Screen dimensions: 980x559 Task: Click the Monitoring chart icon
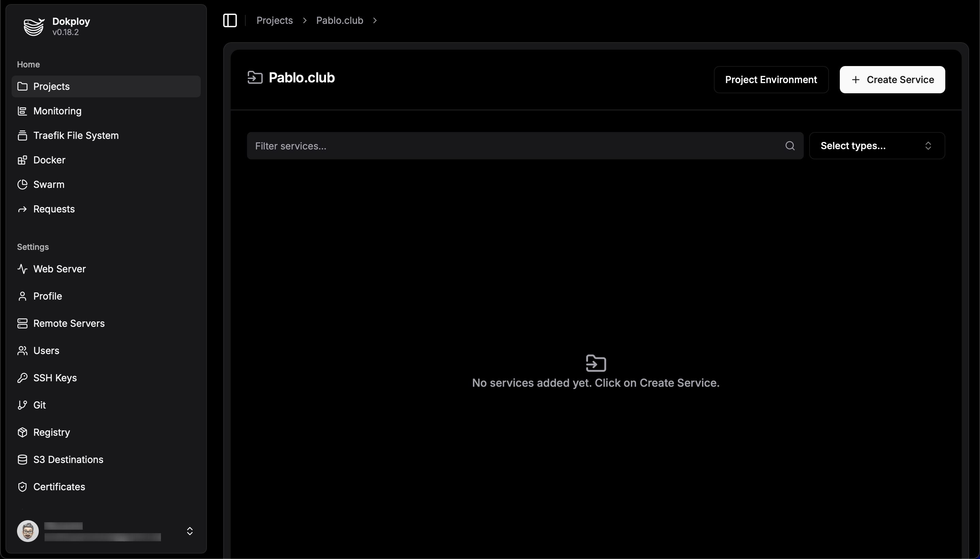[x=22, y=111]
